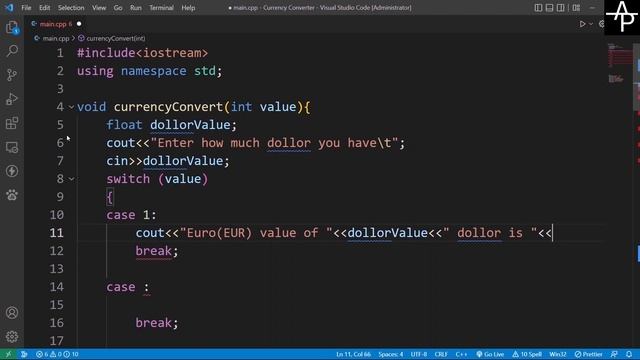
Task: Open the File menu
Action: (26, 8)
